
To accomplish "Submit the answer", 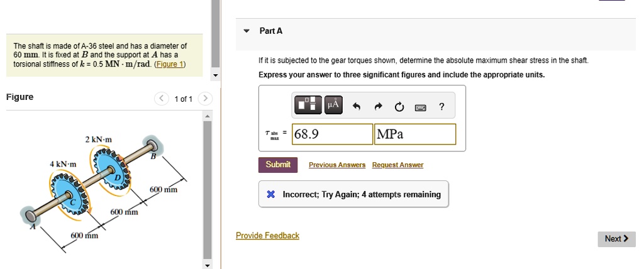I will click(x=278, y=165).
